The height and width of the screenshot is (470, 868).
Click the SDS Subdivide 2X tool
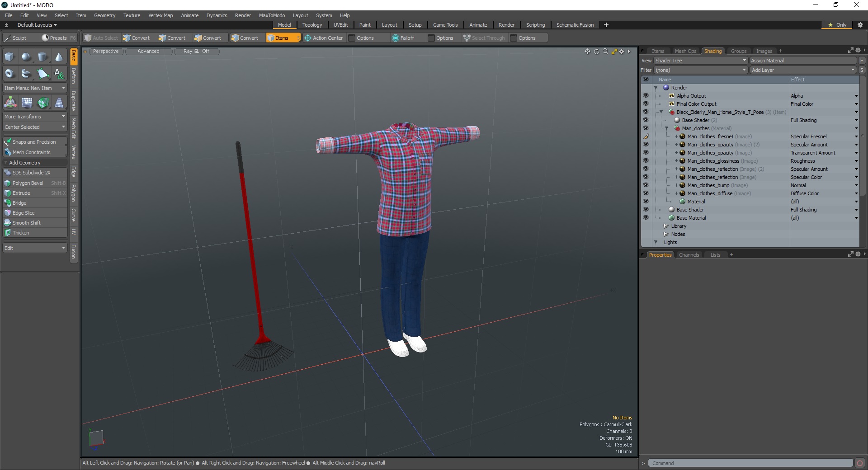[35, 173]
